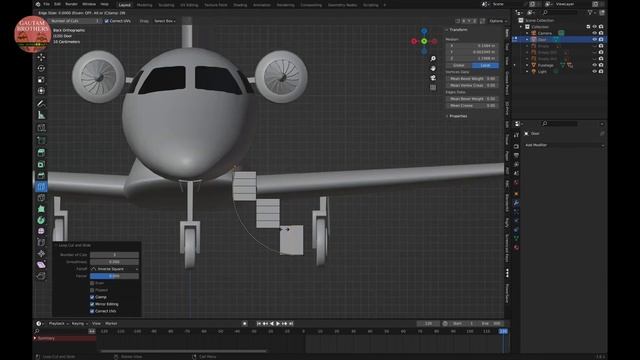Open the Playback dropdown in timeline
Screen dimensions: 640x360
coord(59,323)
